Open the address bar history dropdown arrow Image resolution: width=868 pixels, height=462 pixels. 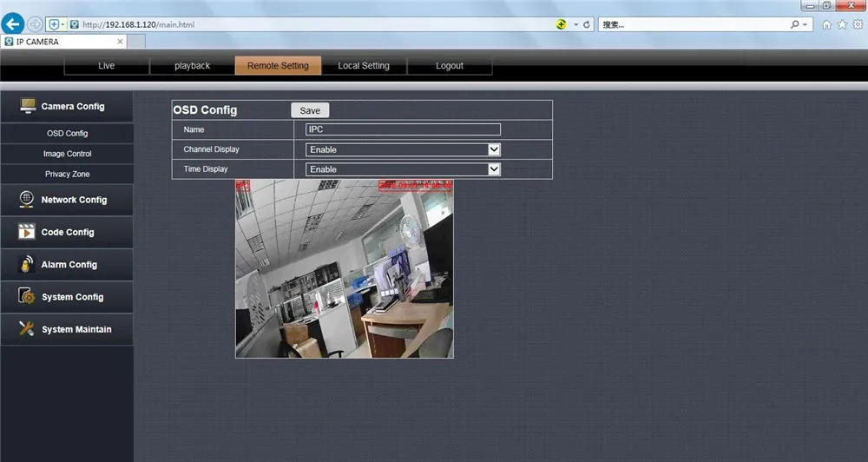[575, 24]
